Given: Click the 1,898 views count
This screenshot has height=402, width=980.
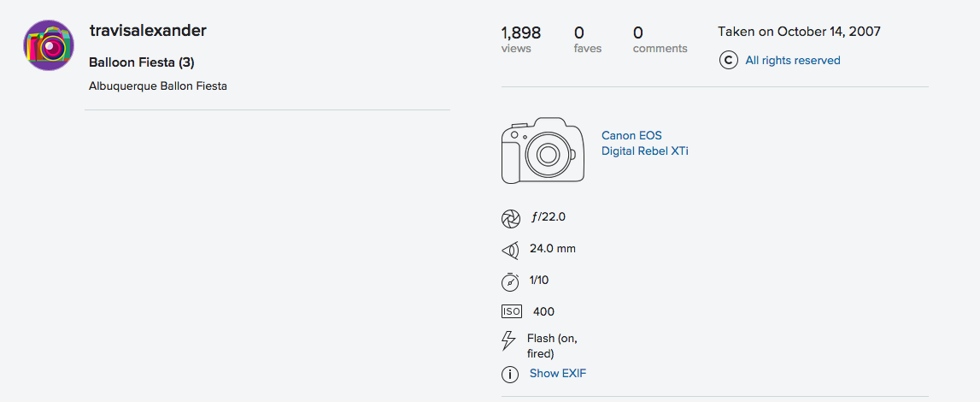Looking at the screenshot, I should [520, 39].
